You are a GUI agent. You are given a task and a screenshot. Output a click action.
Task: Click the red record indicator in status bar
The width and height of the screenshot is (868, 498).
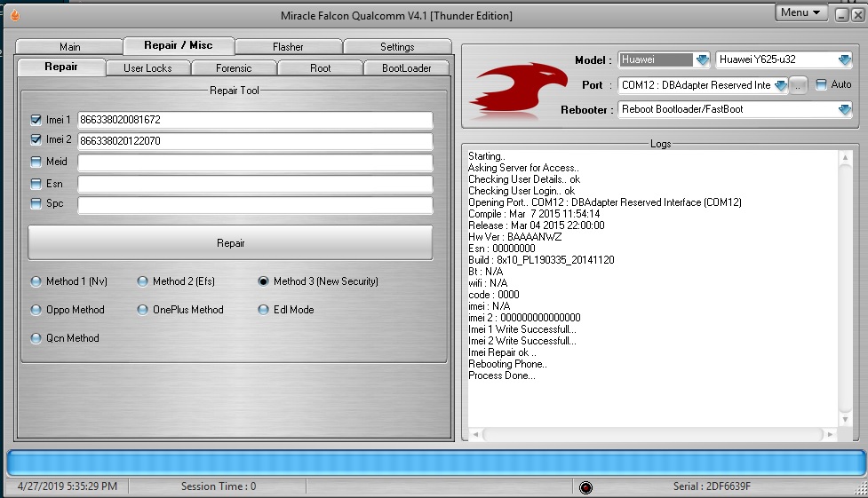tap(585, 487)
